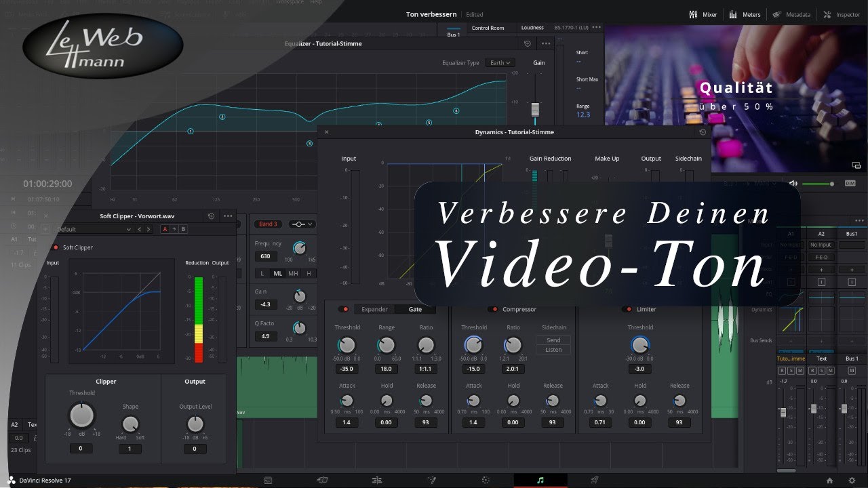Screen dimensions: 868x488
Task: Arm record on Tutorial-Stimme channel (R)
Action: (x=782, y=370)
